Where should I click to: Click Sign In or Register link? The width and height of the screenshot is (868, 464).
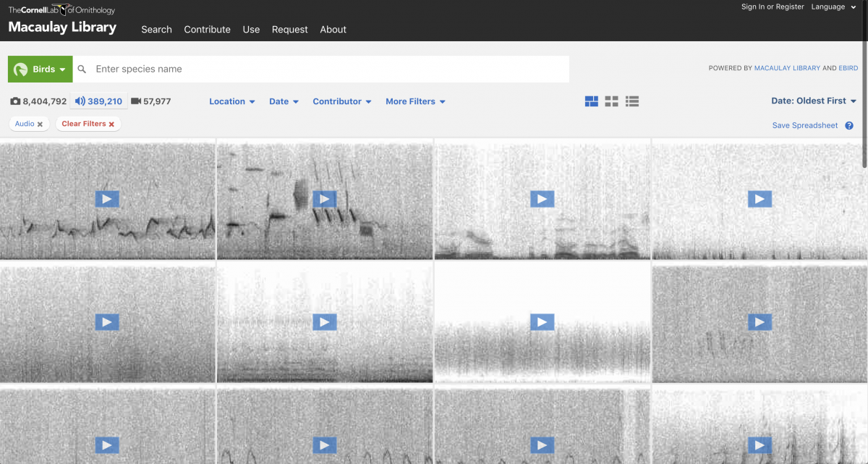point(773,7)
